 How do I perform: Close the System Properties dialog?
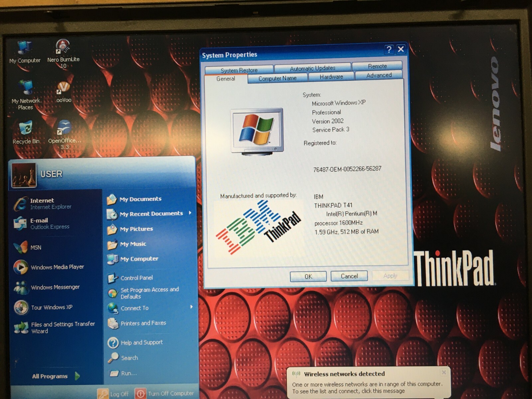401,49
